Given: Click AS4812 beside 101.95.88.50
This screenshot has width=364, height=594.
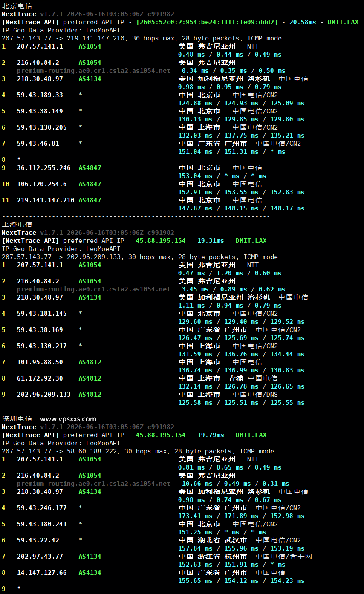Looking at the screenshot, I should 90,362.
